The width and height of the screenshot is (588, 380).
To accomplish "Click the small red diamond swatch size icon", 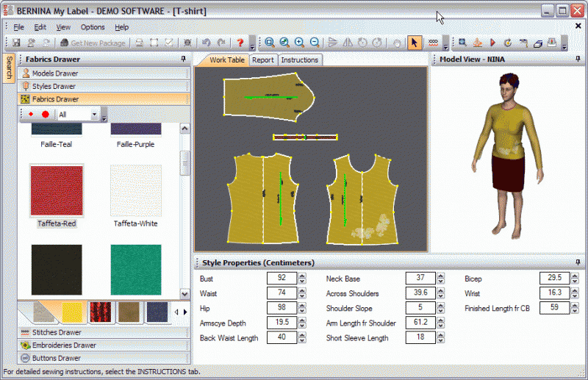I will [x=31, y=114].
